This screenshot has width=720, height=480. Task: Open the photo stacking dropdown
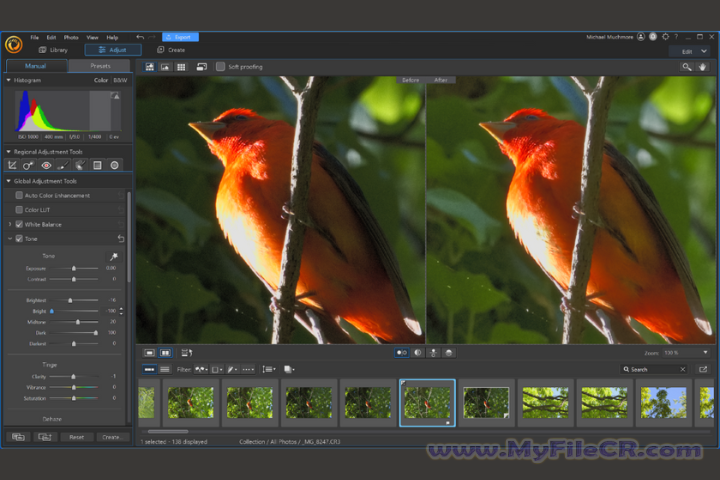(x=289, y=369)
